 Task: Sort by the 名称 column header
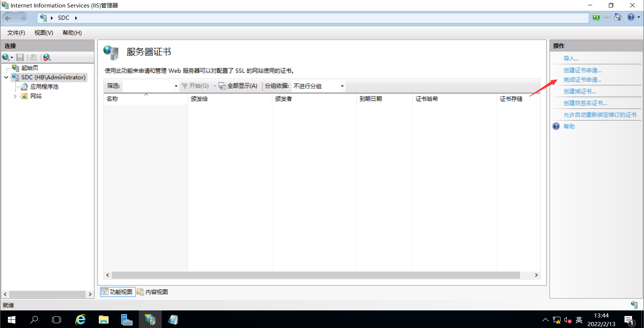tap(146, 99)
